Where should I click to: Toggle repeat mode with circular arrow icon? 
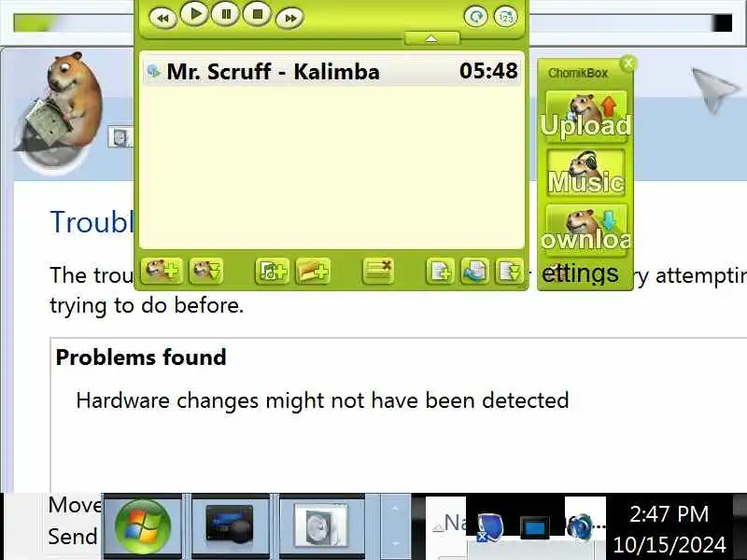(475, 17)
